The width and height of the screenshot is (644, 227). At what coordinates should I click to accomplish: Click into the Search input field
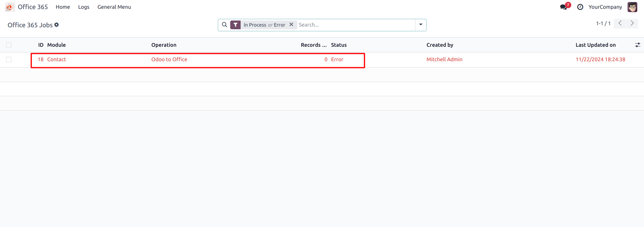click(356, 25)
